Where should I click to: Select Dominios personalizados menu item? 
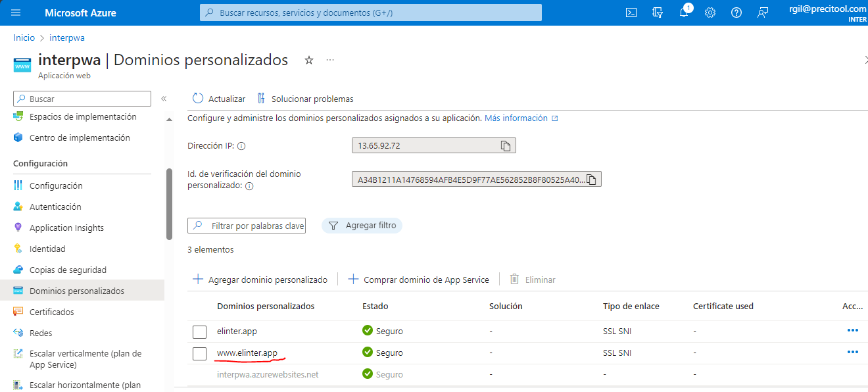pyautogui.click(x=82, y=291)
